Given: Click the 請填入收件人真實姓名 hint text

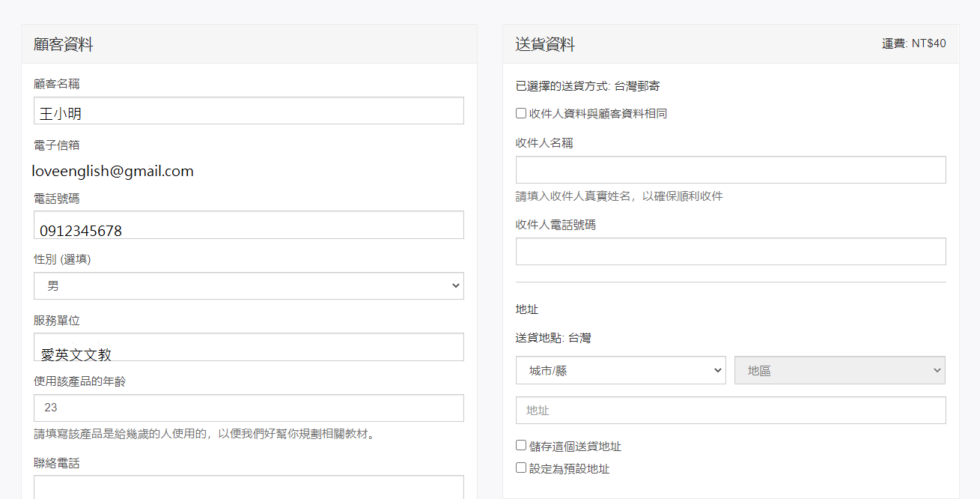Looking at the screenshot, I should 619,196.
